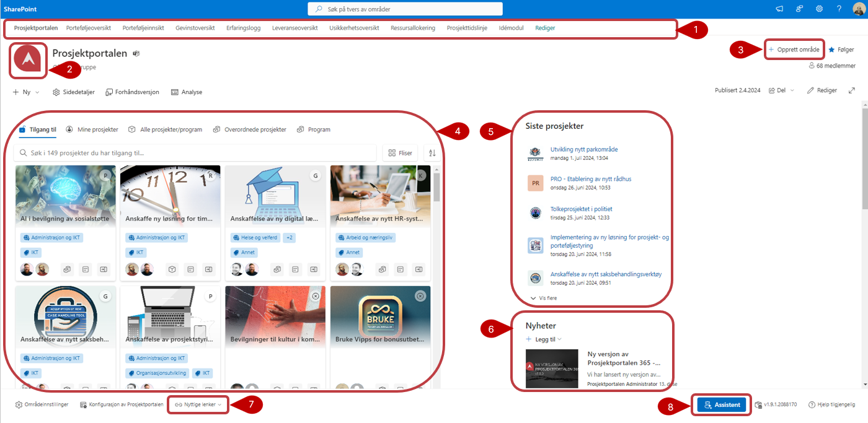868x423 pixels.
Task: Switch to the Mine prosjekter tab
Action: (x=92, y=129)
